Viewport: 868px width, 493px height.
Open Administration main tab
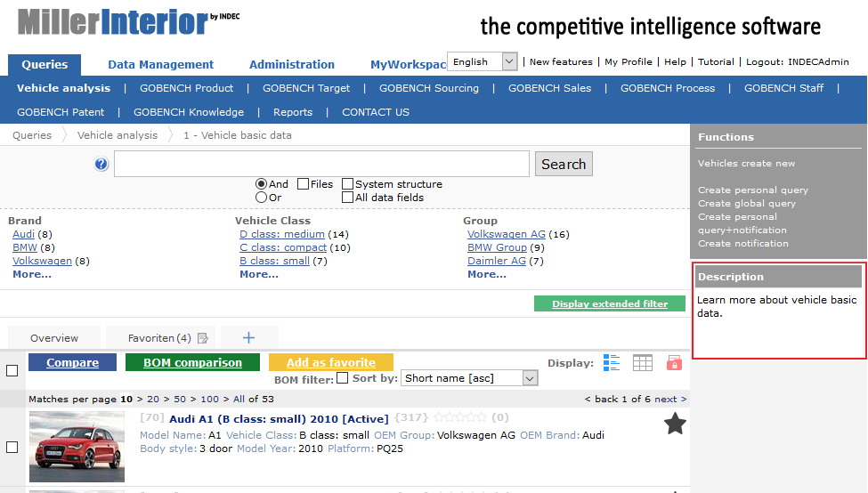coord(292,65)
